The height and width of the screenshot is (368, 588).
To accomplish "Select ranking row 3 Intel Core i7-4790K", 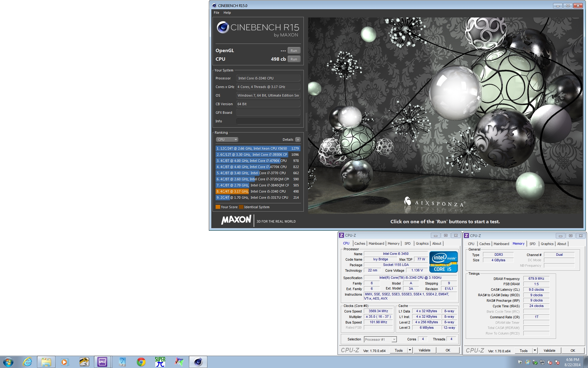I will (x=258, y=161).
